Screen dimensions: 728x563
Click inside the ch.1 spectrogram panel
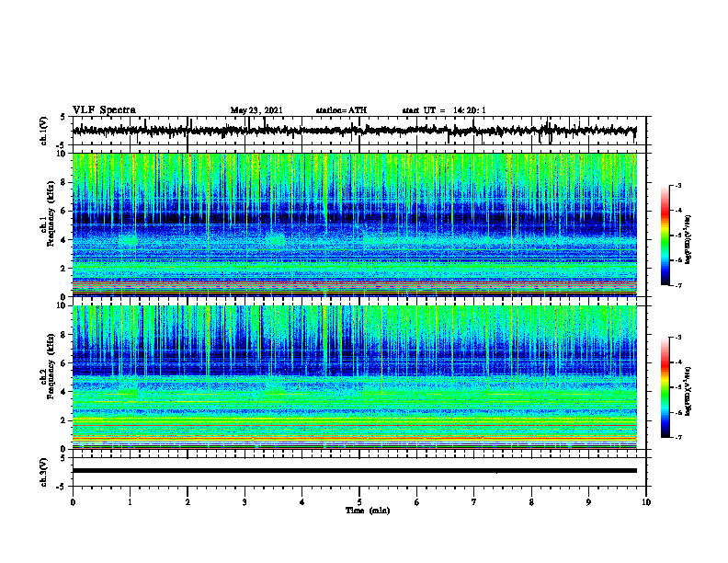click(x=355, y=224)
